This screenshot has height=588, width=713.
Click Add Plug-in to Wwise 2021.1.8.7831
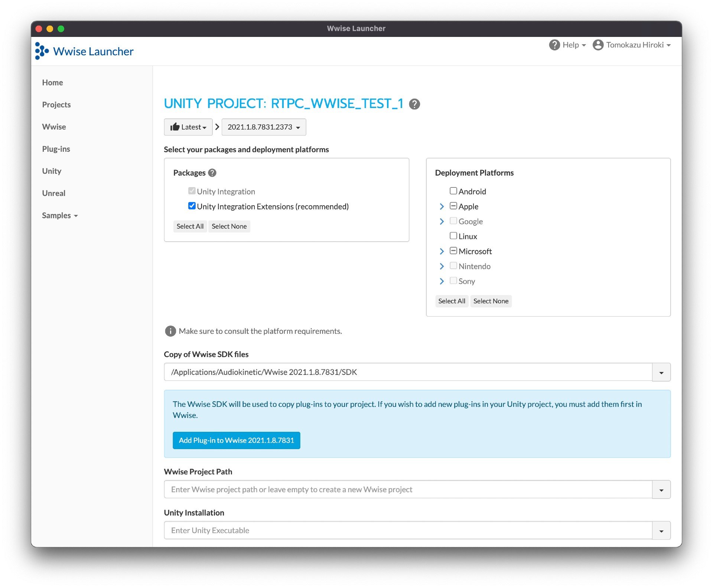pos(236,440)
